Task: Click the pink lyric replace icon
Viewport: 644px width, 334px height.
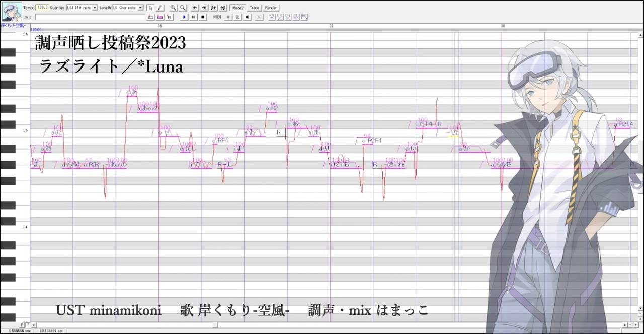Action: click(160, 17)
